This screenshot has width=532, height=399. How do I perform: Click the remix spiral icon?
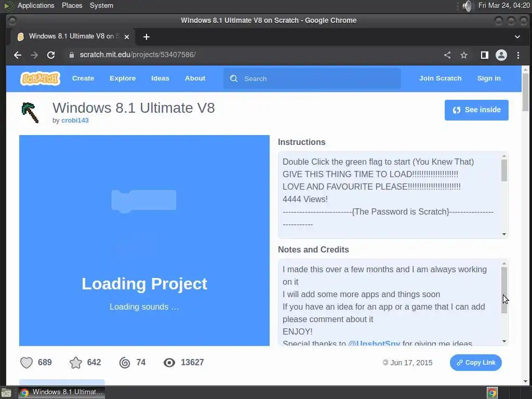pyautogui.click(x=125, y=362)
